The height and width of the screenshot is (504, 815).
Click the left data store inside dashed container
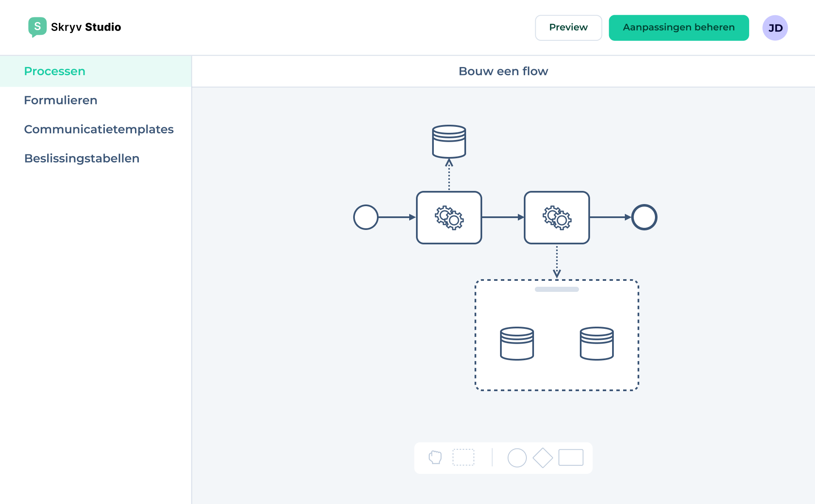tap(517, 344)
